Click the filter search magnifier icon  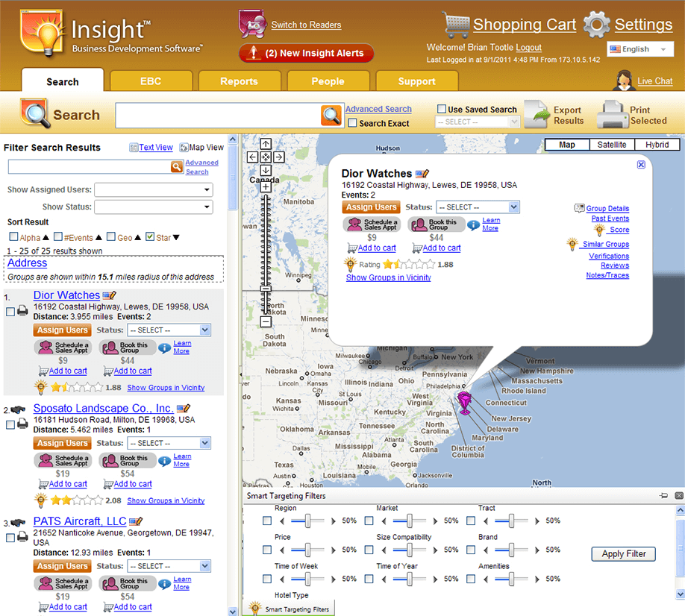(177, 166)
